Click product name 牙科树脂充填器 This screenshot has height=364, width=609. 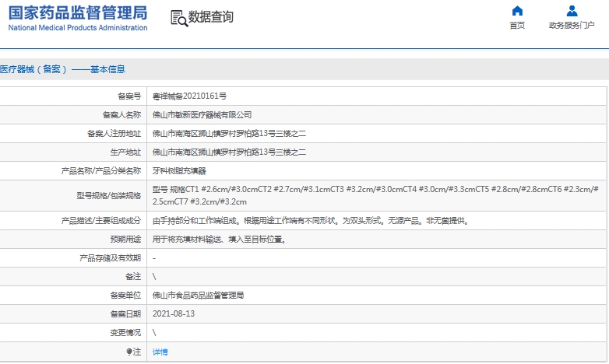(x=179, y=171)
